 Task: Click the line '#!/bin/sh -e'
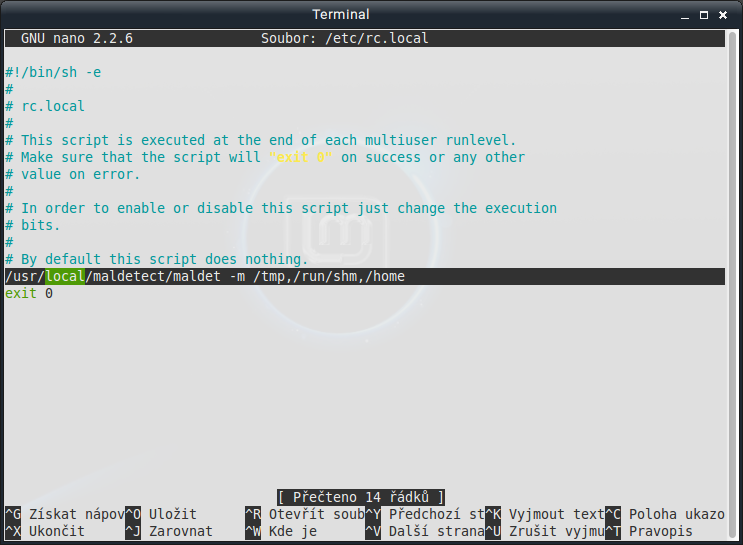[53, 72]
